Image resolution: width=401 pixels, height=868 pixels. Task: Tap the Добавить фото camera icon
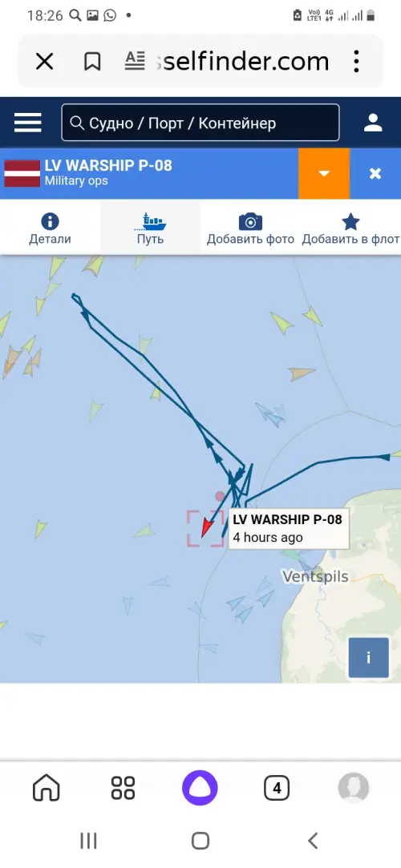[x=250, y=222]
